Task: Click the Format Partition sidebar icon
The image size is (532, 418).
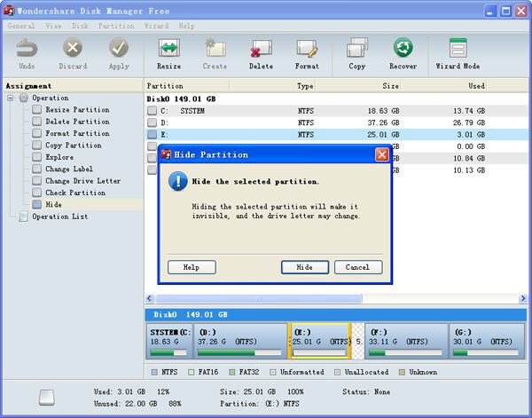Action: [36, 133]
